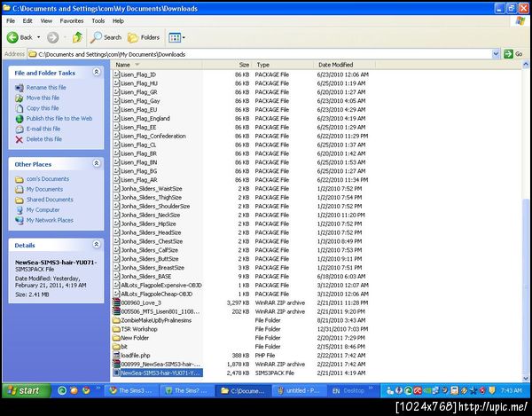
Task: Open the Views button menu
Action: click(x=176, y=37)
